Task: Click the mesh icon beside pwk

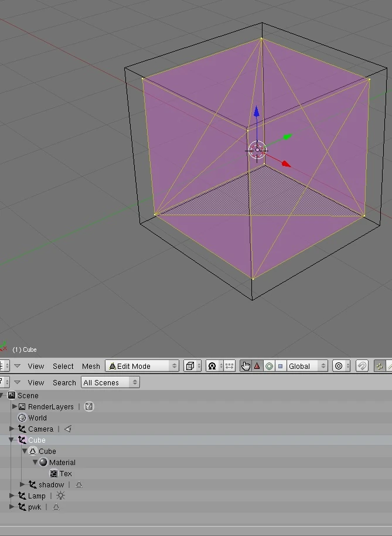Action: (56, 507)
